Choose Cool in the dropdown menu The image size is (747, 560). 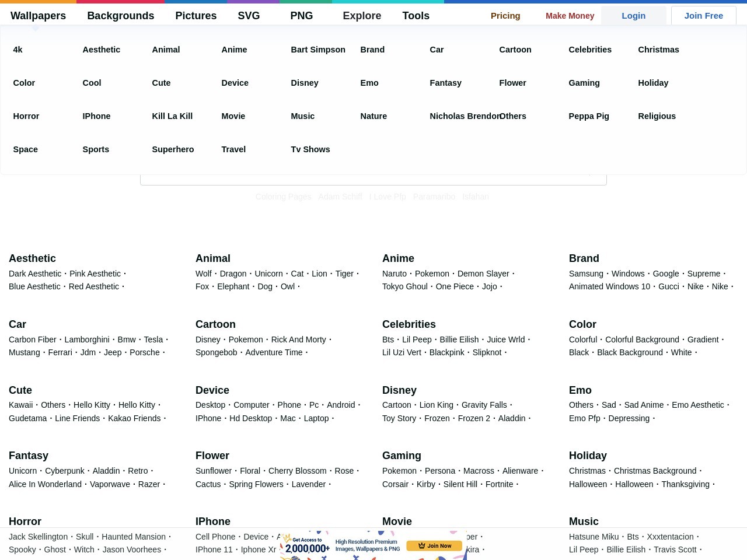point(92,83)
